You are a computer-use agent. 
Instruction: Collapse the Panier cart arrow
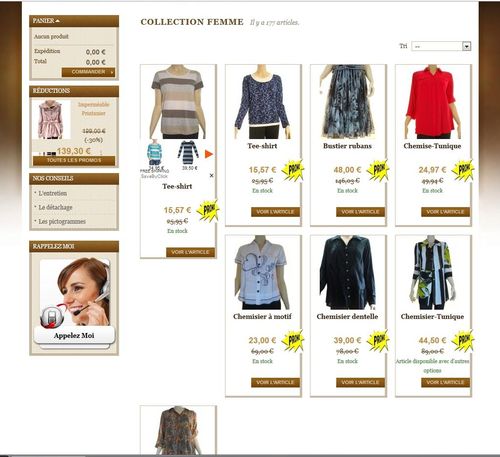57,21
